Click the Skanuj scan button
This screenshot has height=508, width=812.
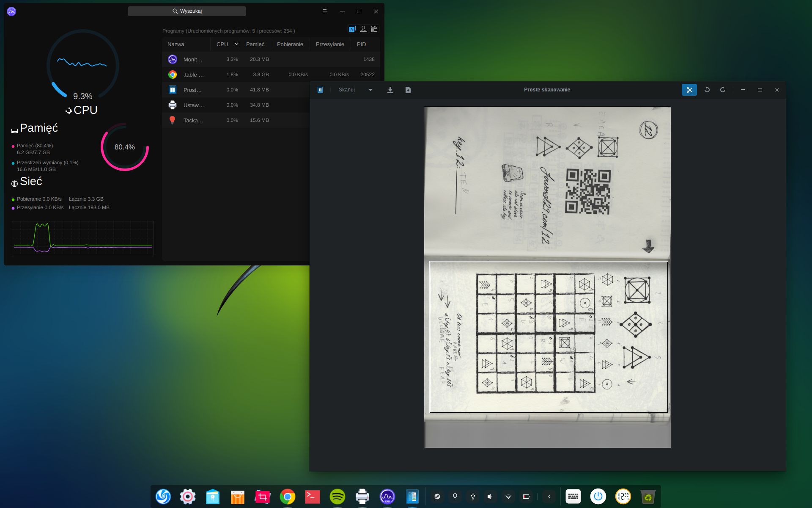coord(347,90)
